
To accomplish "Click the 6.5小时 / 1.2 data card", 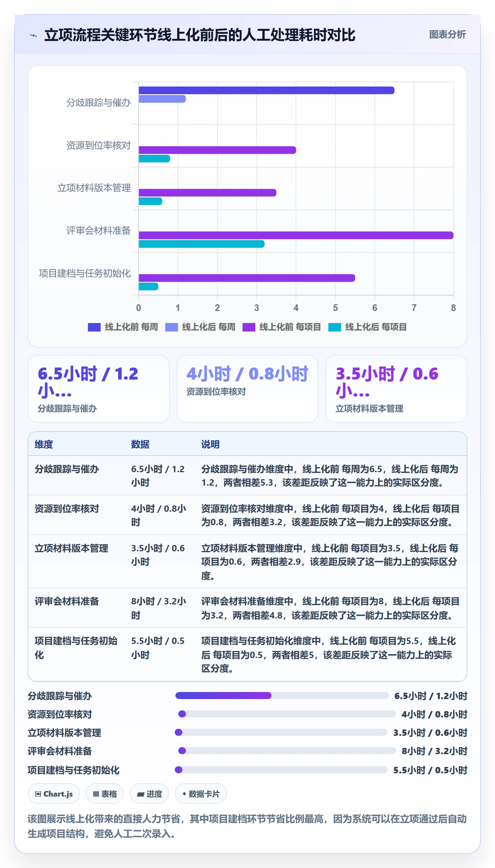I will 99,389.
